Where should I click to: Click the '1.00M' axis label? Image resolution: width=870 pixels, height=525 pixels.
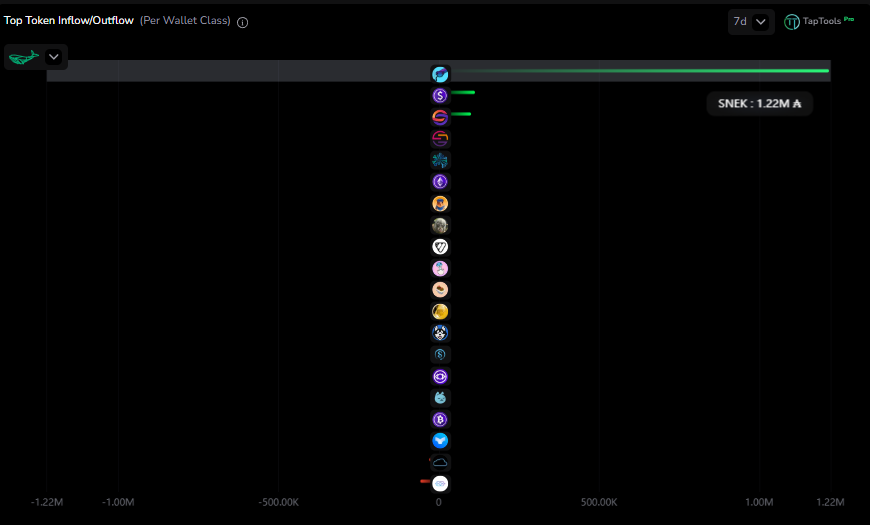[x=759, y=502]
